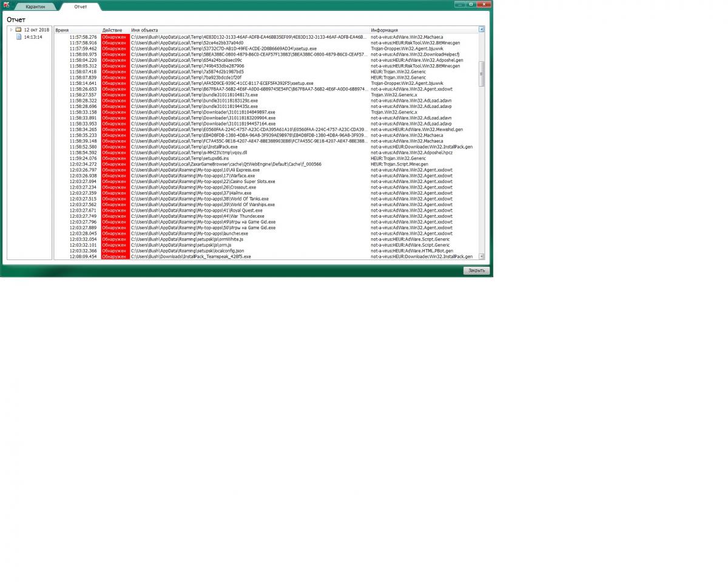The width and height of the screenshot is (728, 582).
Task: Select the 49\Игры на Game Gid.exe path
Action: (x=203, y=222)
